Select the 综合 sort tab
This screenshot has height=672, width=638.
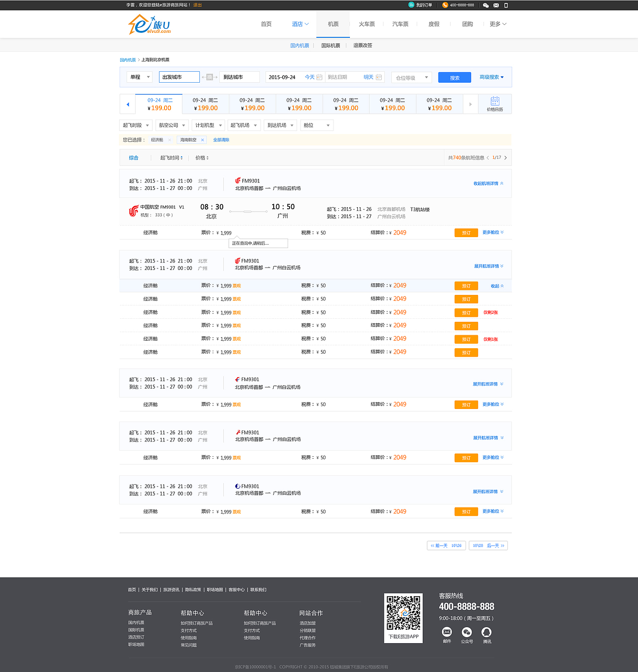(134, 158)
